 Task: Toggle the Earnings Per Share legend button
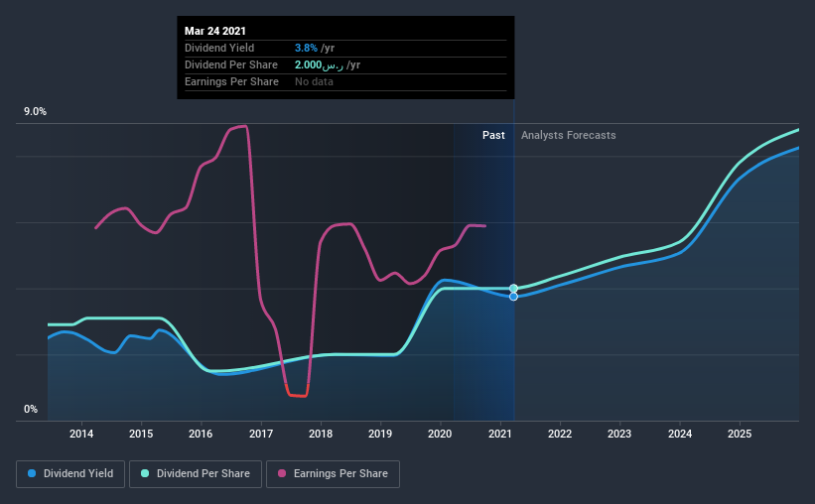[x=334, y=474]
